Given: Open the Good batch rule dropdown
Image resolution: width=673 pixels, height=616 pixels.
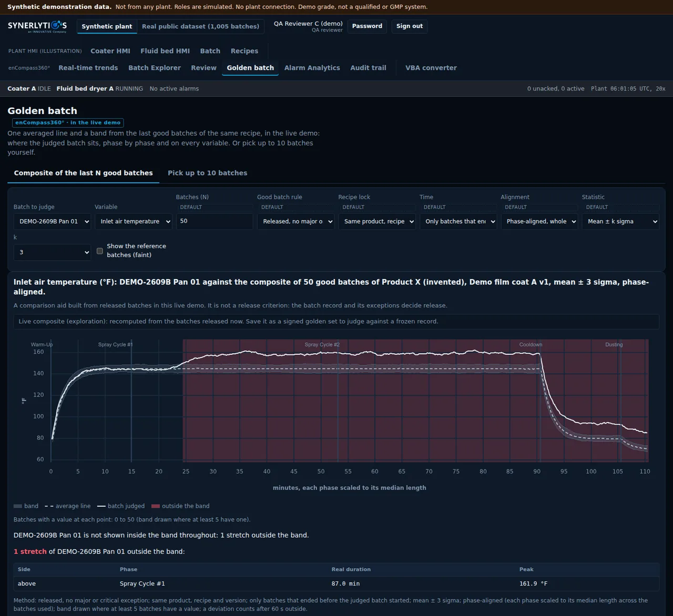Looking at the screenshot, I should tap(295, 221).
